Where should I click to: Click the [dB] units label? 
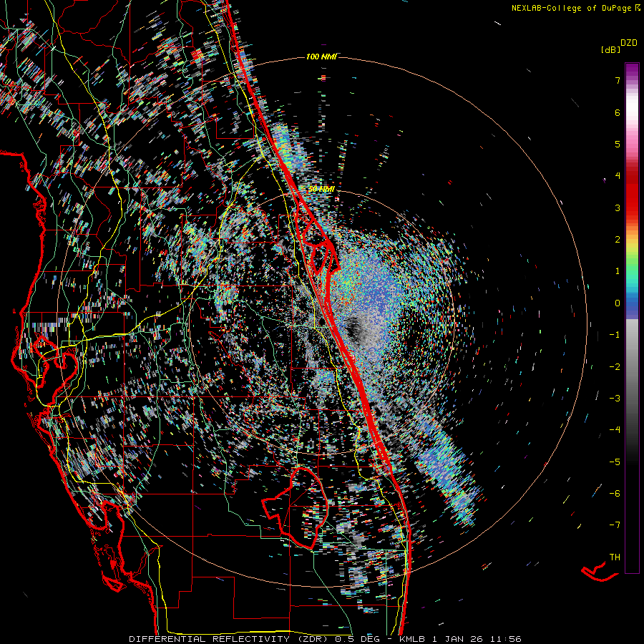coord(611,49)
